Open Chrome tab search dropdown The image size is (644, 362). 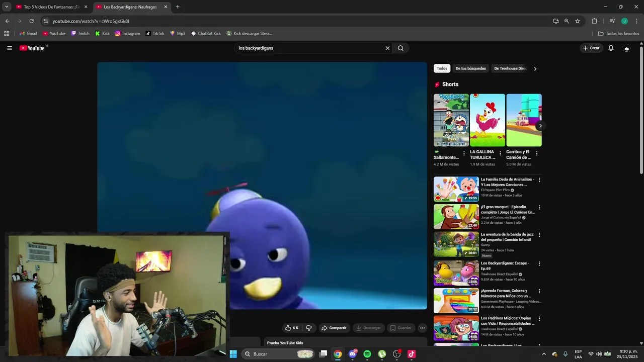tap(7, 7)
